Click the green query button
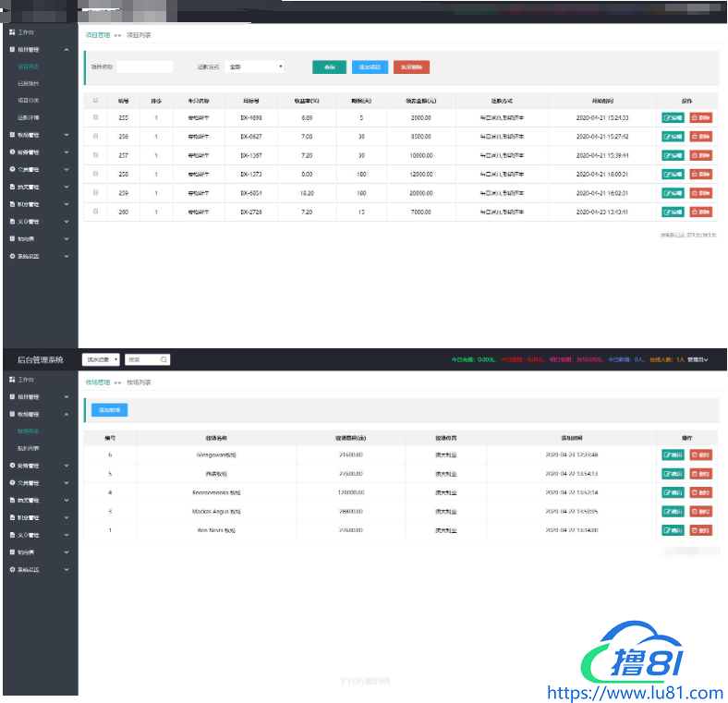 329,67
